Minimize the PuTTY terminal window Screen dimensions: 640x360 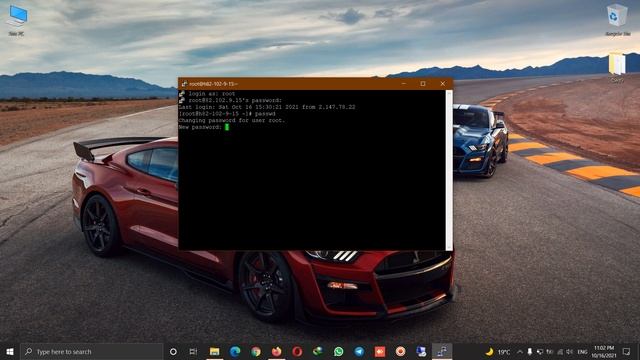pos(403,84)
